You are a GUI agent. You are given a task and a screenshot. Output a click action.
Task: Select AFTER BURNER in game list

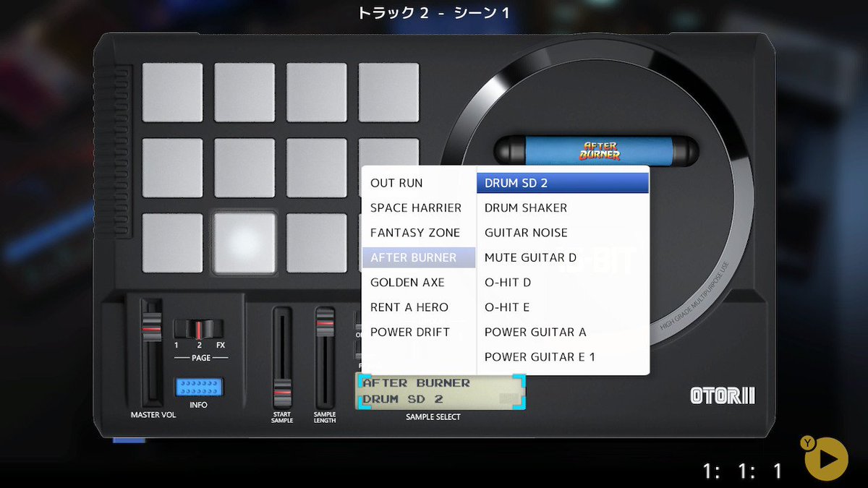[x=419, y=257]
